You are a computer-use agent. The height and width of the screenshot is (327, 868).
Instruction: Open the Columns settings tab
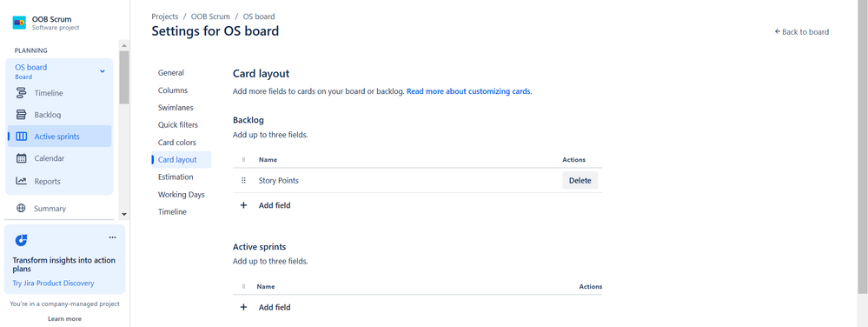click(x=173, y=90)
